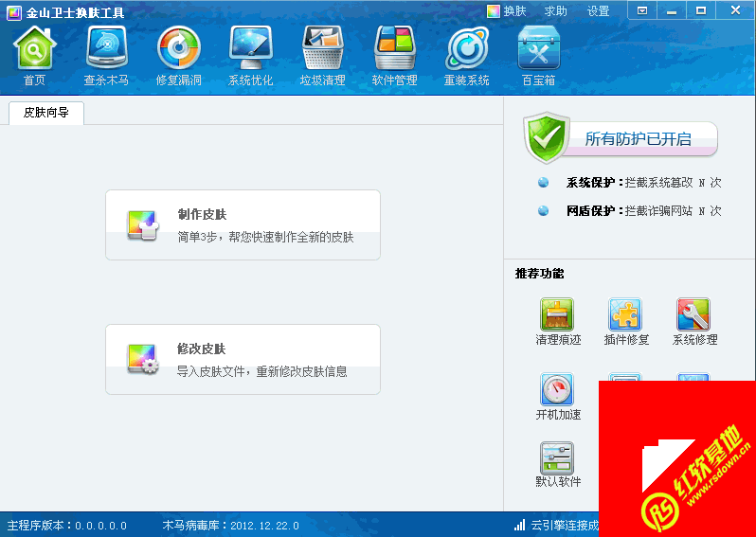Click 系统修理 system repair icon
The image size is (756, 537).
[x=693, y=314]
